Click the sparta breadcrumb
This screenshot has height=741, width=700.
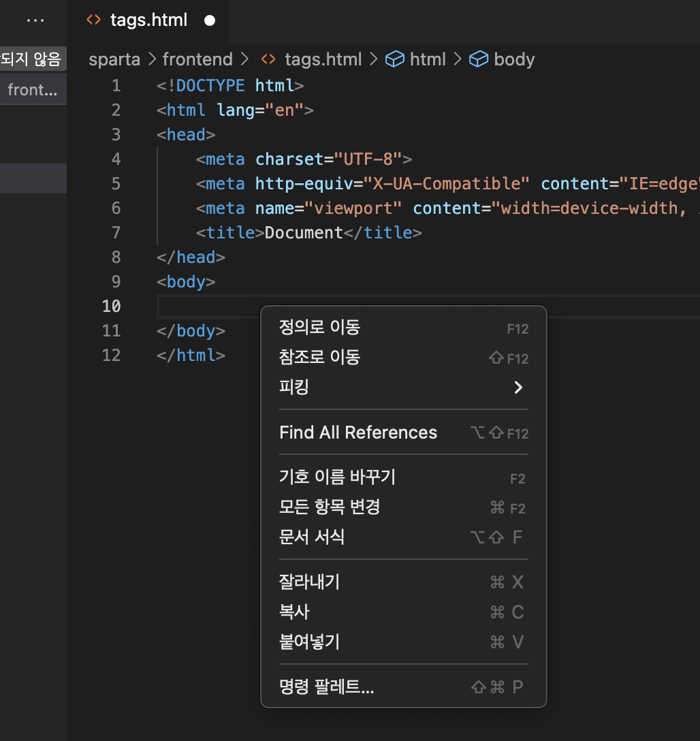114,59
